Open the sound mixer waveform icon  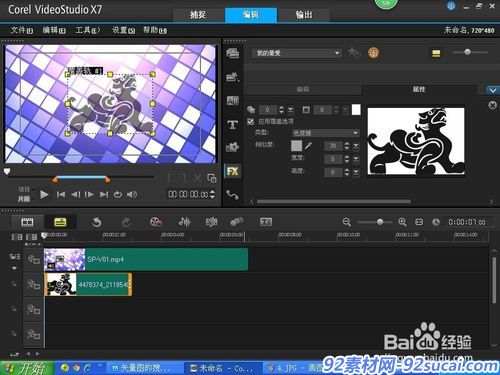(185, 222)
